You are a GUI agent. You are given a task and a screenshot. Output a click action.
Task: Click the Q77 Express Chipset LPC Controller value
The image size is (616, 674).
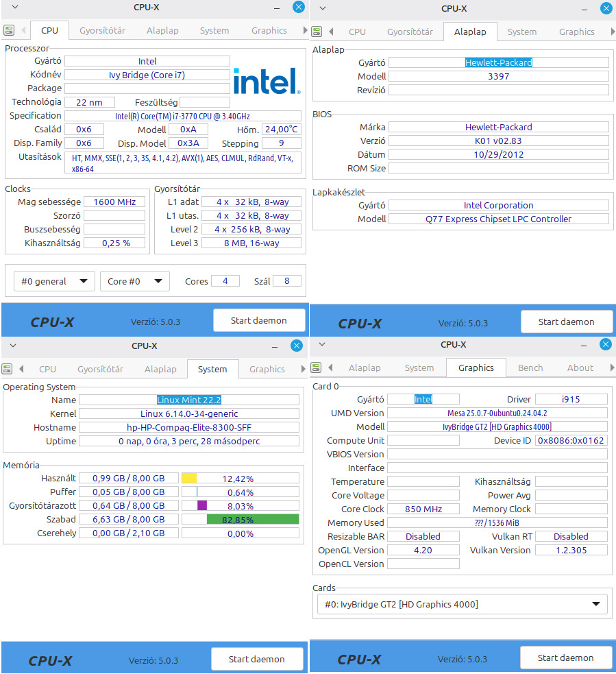499,219
